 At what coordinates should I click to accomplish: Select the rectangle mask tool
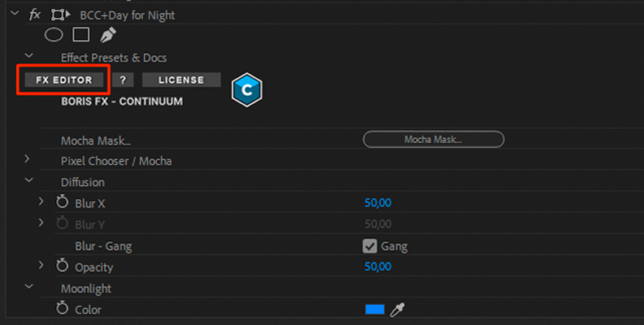pos(81,34)
